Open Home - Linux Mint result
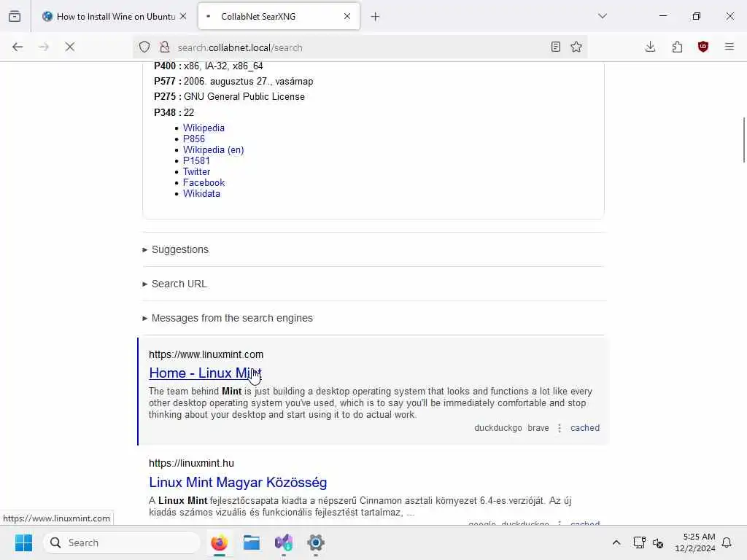The width and height of the screenshot is (747, 560). (x=205, y=373)
